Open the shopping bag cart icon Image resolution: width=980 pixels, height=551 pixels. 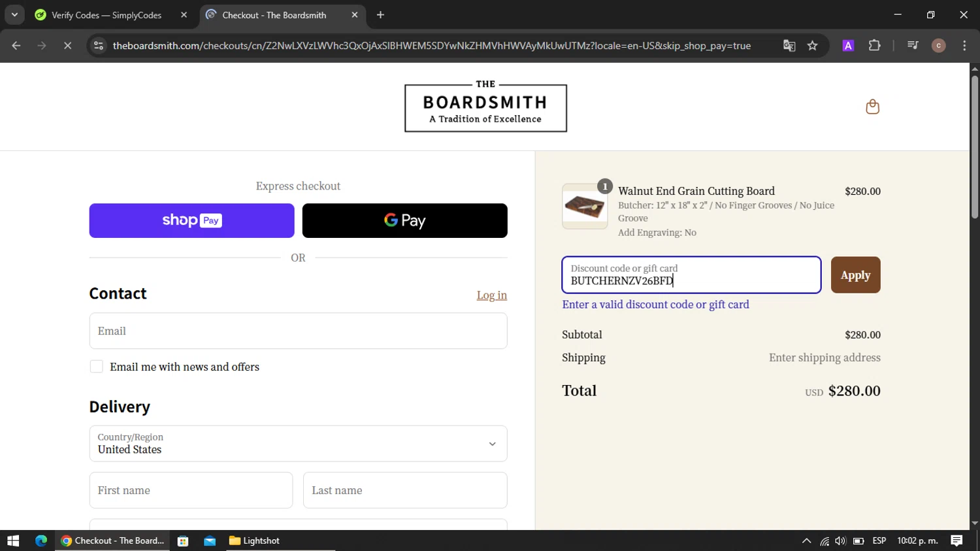point(872,107)
